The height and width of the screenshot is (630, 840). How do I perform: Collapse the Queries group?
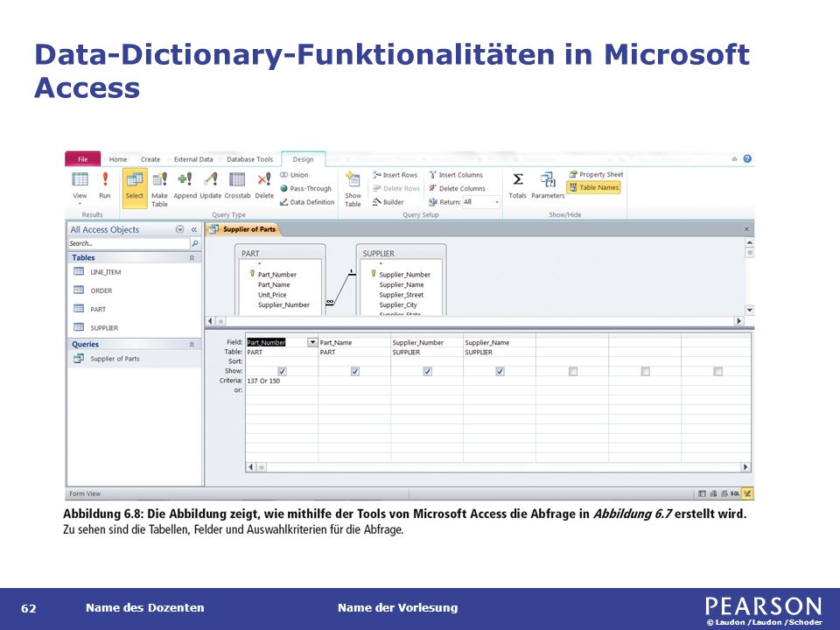point(192,345)
